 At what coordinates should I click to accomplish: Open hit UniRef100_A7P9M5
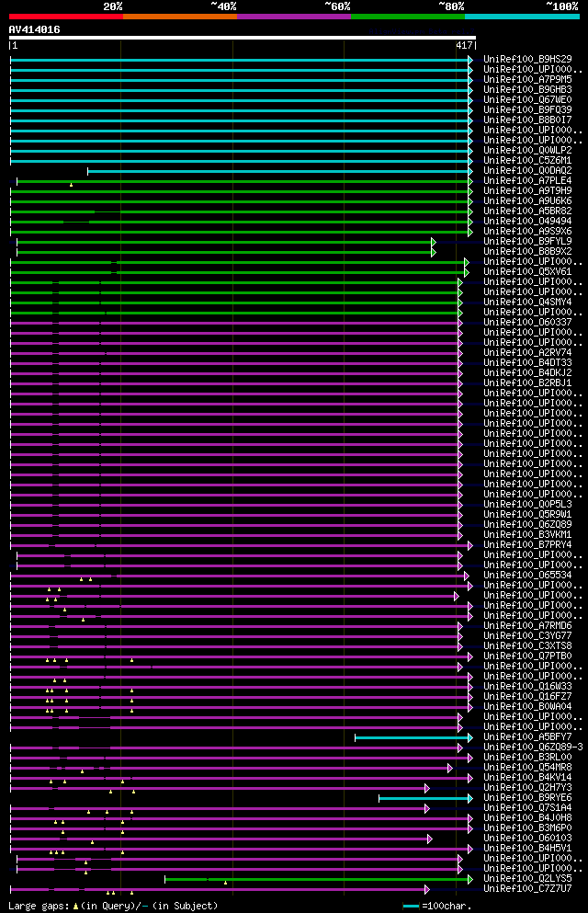pos(527,80)
